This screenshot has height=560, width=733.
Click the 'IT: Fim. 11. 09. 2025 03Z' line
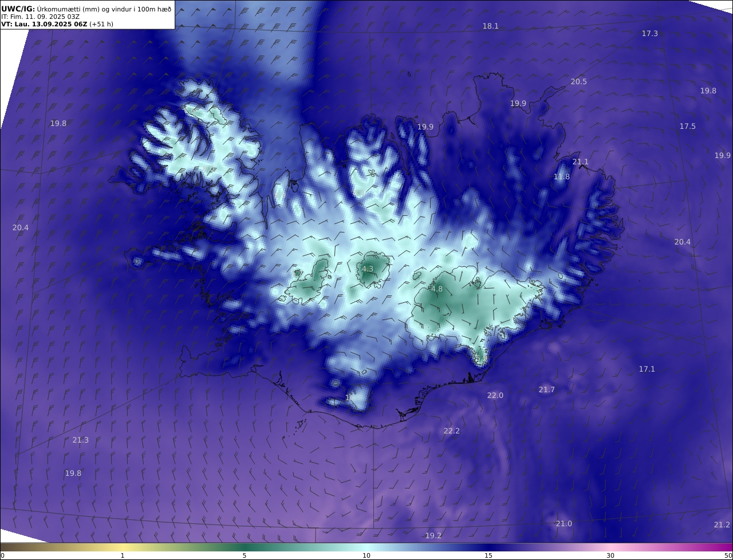pos(41,17)
